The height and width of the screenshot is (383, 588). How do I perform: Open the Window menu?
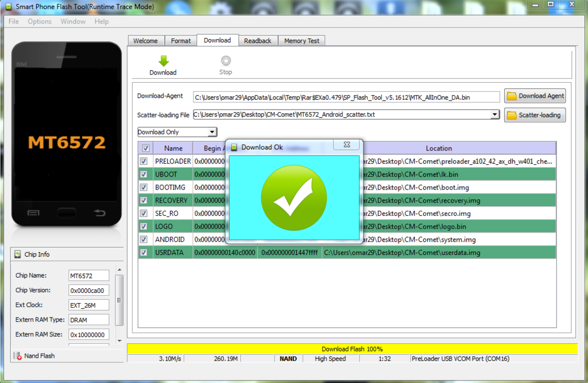click(73, 21)
